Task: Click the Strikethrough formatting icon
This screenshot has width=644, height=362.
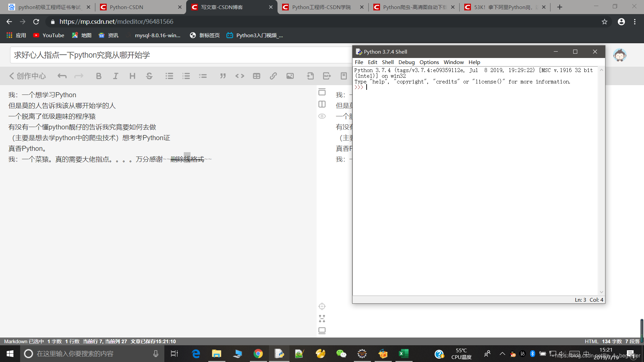Action: tap(150, 75)
